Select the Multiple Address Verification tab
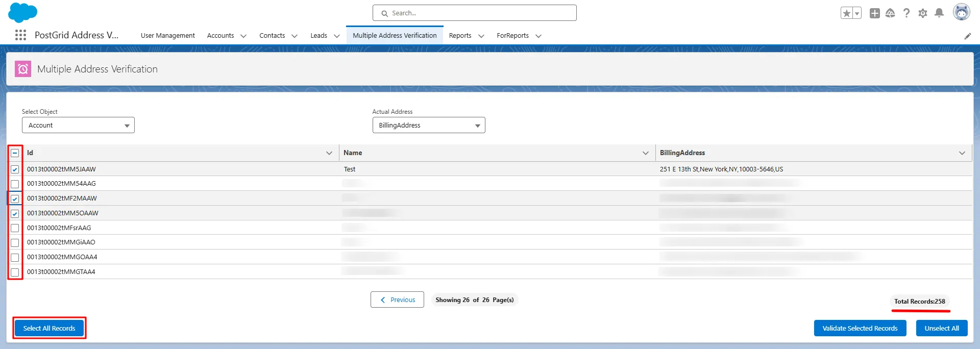This screenshot has width=980, height=349. [395, 35]
